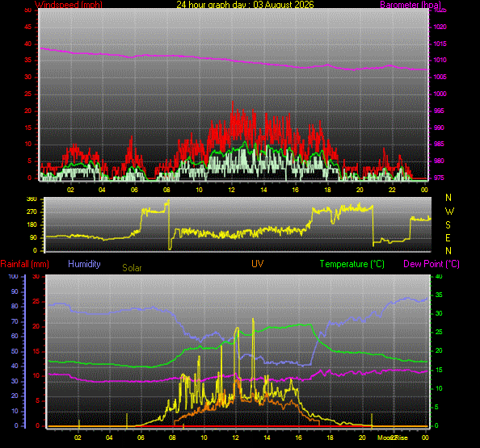Click wind direction axis value "270"

(x=32, y=211)
